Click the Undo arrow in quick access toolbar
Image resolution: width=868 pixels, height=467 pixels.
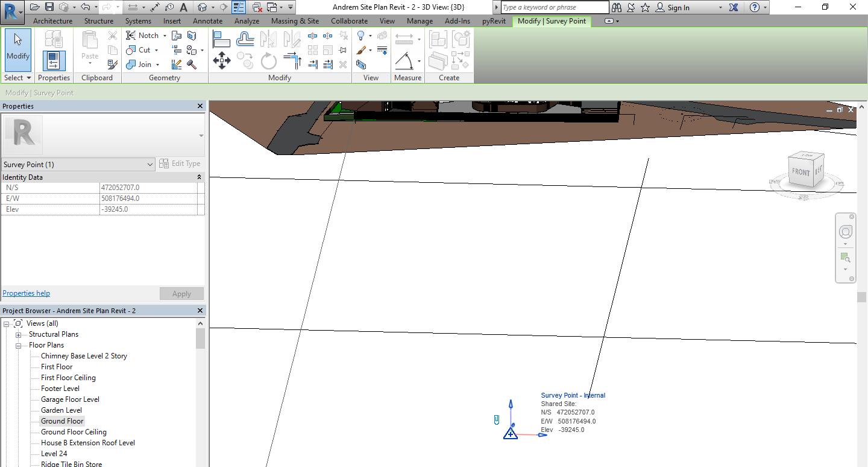(85, 7)
